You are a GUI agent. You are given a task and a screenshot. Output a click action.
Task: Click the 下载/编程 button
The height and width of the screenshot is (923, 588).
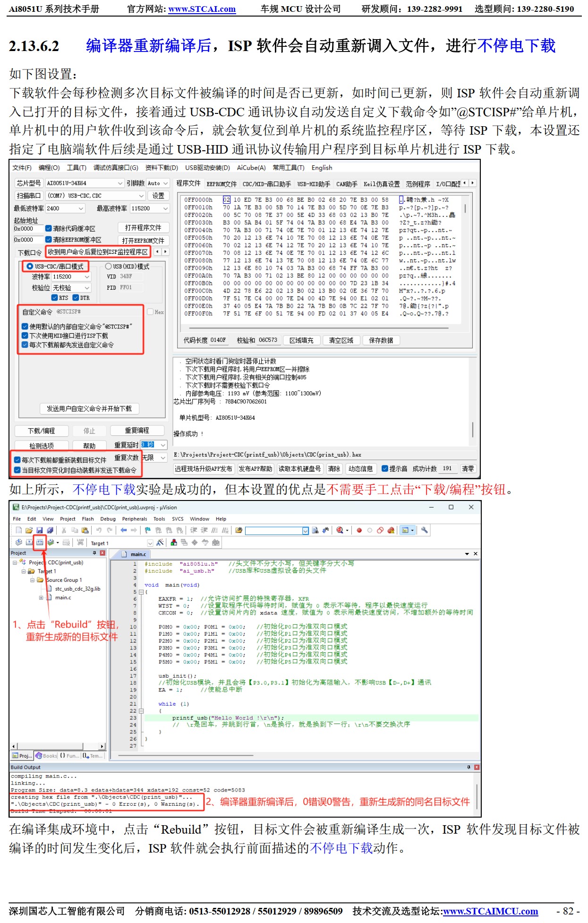click(x=42, y=431)
